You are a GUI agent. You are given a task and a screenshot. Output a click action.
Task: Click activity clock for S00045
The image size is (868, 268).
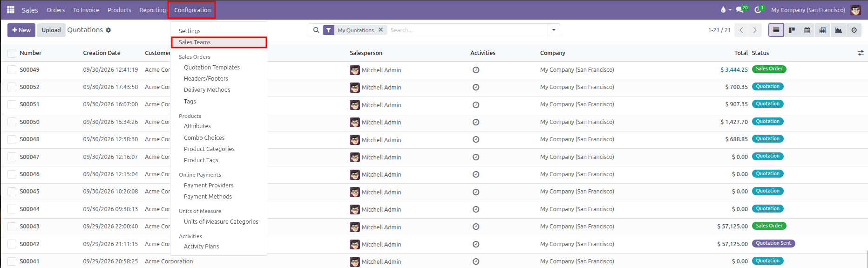coord(476,192)
